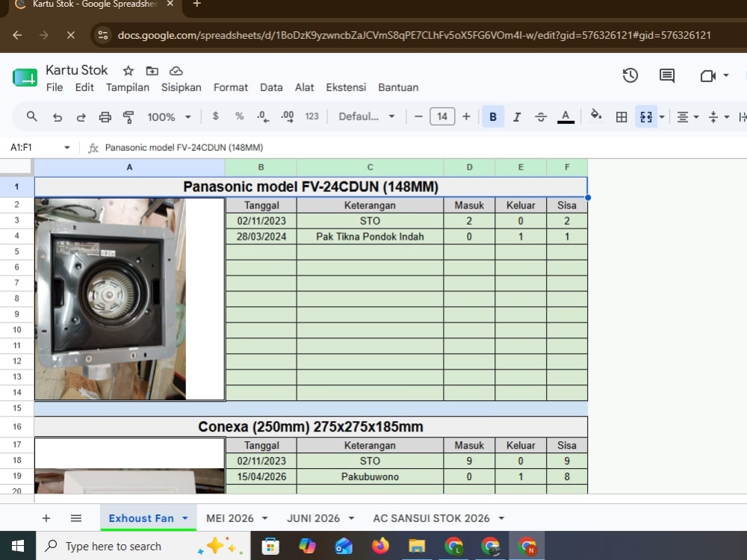Switch to the MEI 2026 sheet tab
Image resolution: width=747 pixels, height=560 pixels.
(x=230, y=518)
